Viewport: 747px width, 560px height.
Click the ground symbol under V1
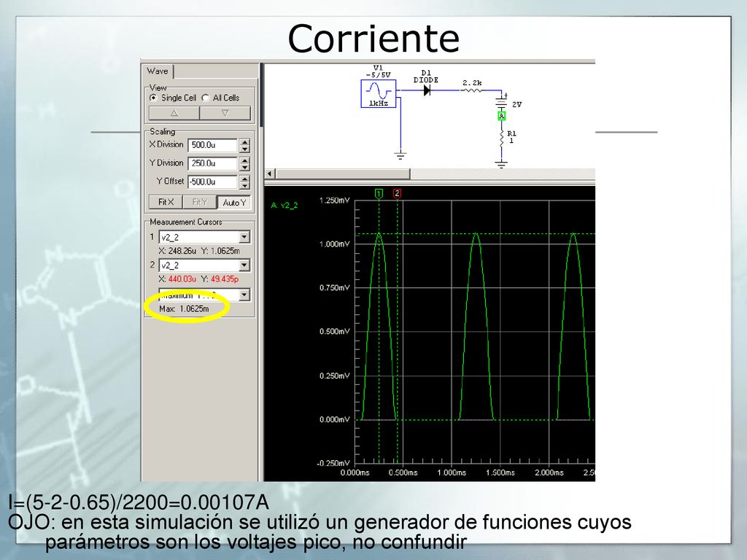pos(400,155)
